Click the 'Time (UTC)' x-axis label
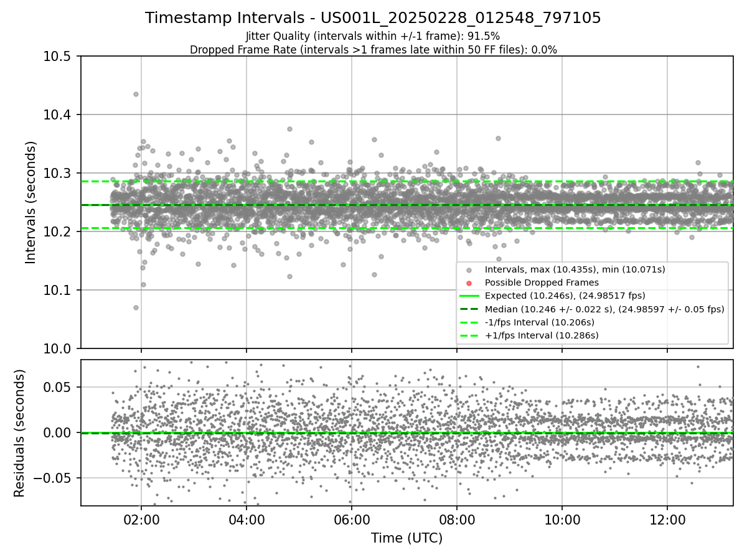This screenshot has width=747, height=560. click(406, 538)
